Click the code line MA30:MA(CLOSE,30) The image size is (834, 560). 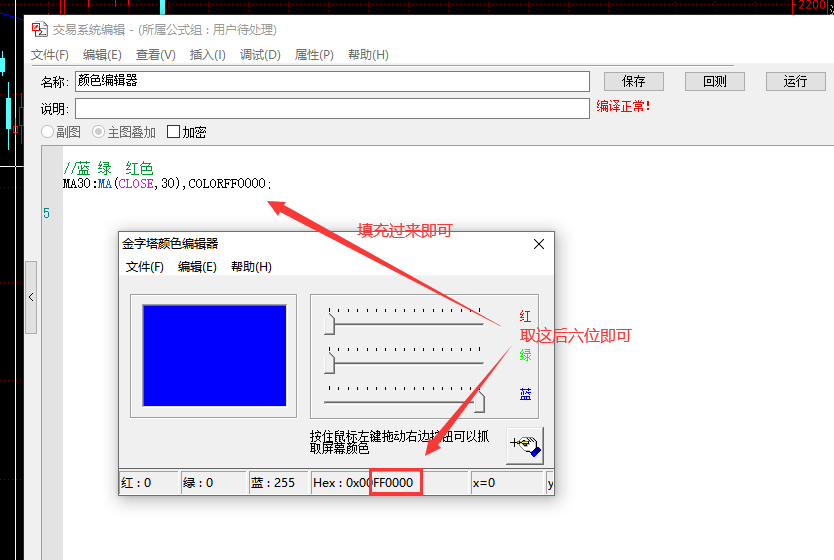[167, 183]
